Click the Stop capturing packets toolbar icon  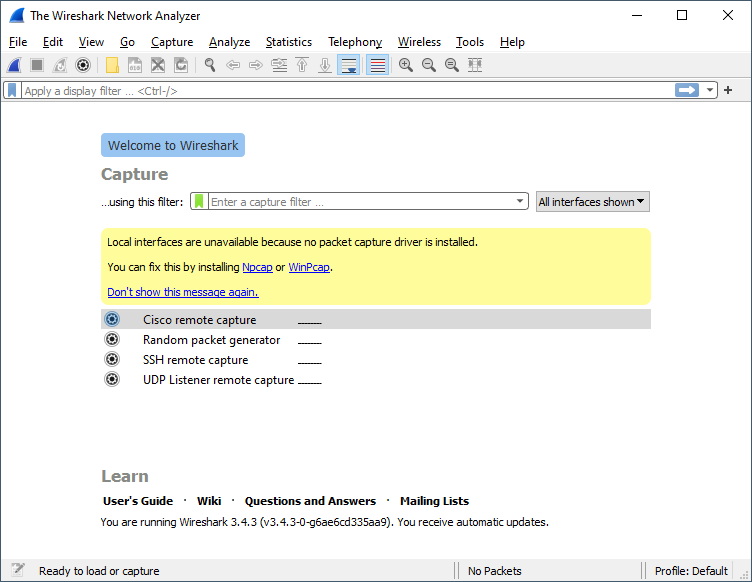37,65
